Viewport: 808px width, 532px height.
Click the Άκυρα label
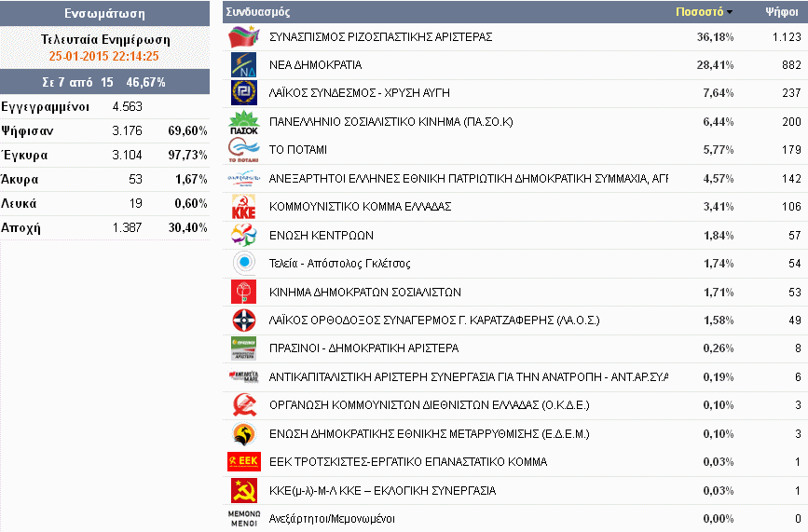pos(20,179)
